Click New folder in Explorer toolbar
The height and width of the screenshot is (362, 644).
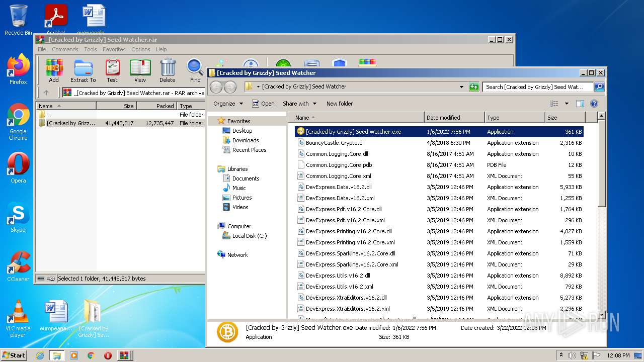pos(340,104)
